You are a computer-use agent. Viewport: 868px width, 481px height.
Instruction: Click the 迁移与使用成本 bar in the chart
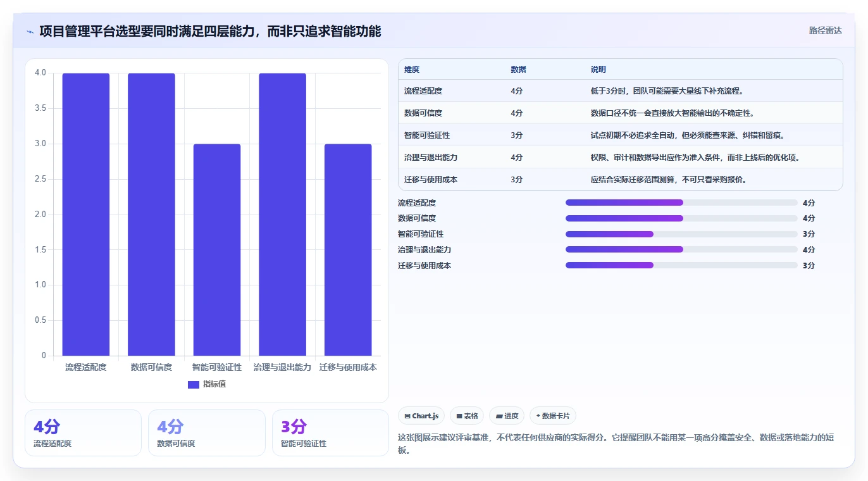pos(348,250)
